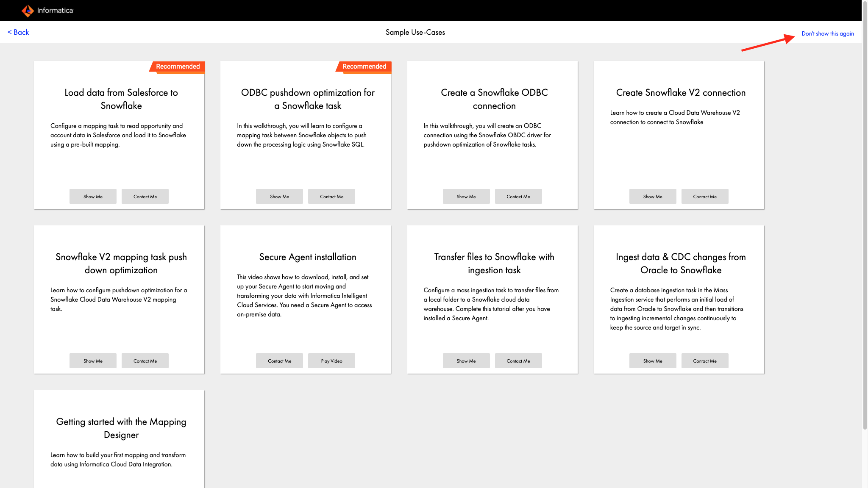Open Getting started with Mapping Designer card
Image resolution: width=868 pixels, height=488 pixels.
click(x=121, y=428)
